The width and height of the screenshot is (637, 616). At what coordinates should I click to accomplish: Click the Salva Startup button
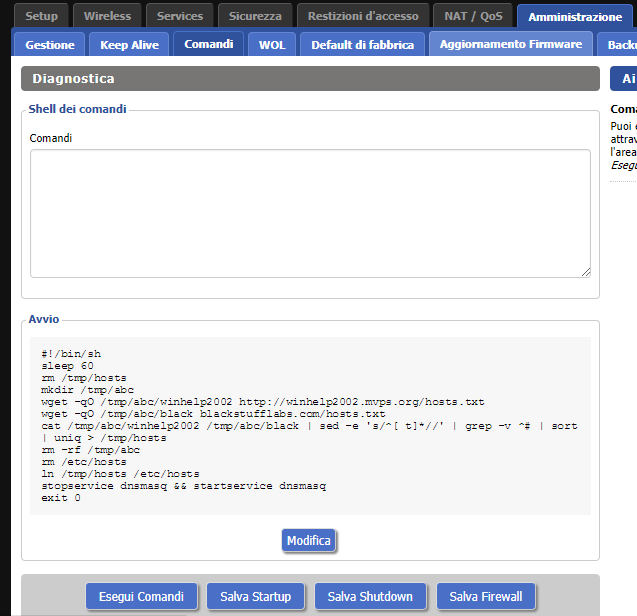click(x=255, y=596)
